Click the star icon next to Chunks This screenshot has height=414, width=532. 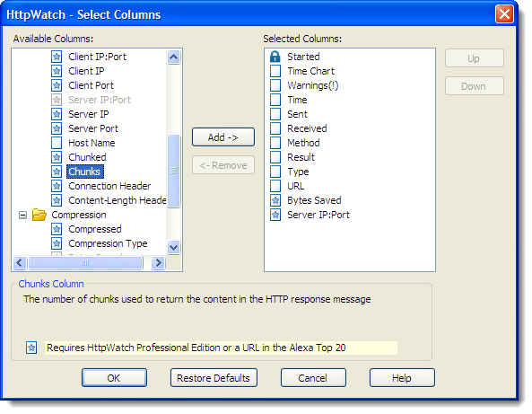tap(57, 172)
